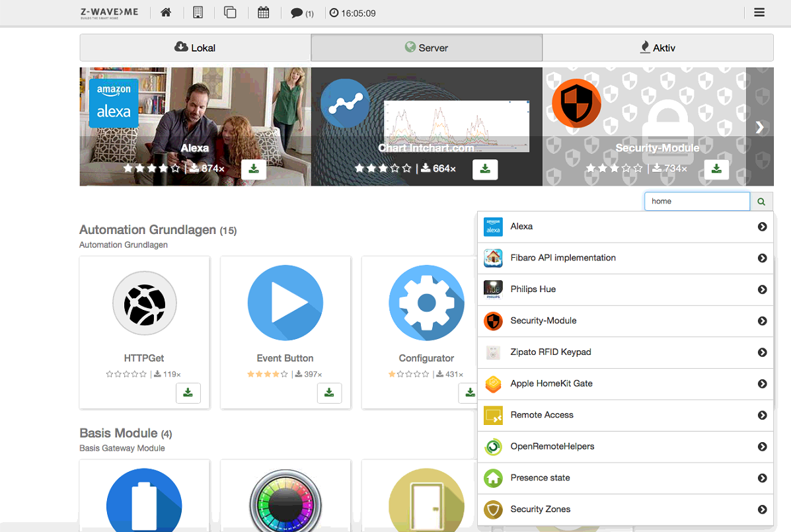791x532 pixels.
Task: Open the events calendar icon
Action: click(263, 13)
